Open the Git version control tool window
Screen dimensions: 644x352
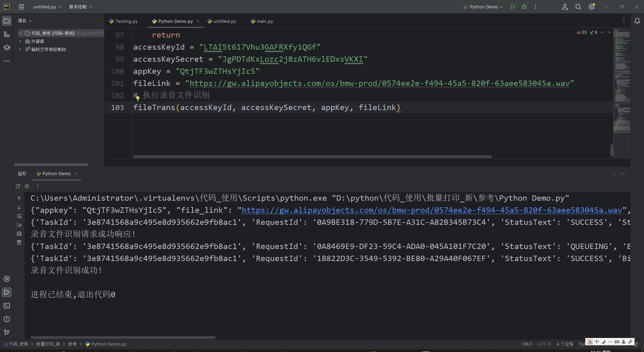click(x=7, y=332)
